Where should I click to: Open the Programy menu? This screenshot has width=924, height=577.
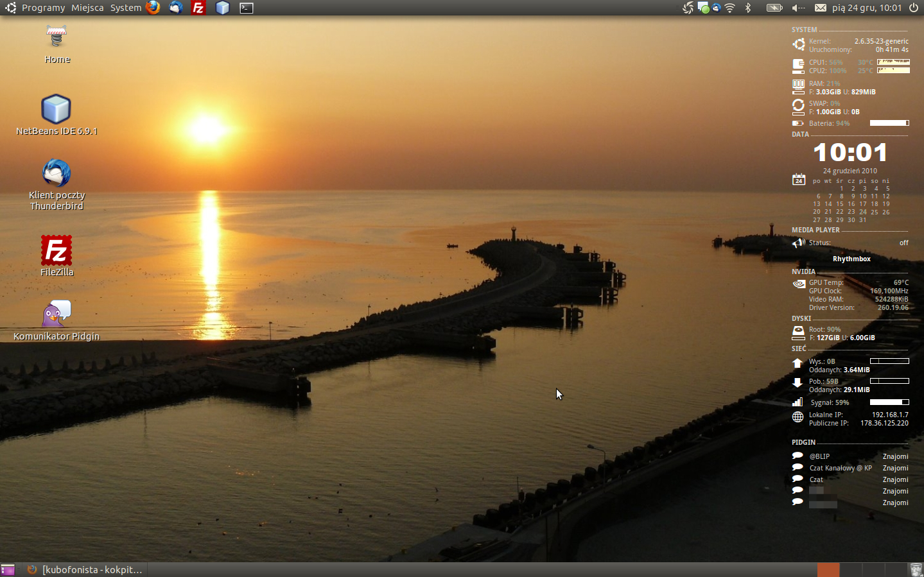coord(43,8)
